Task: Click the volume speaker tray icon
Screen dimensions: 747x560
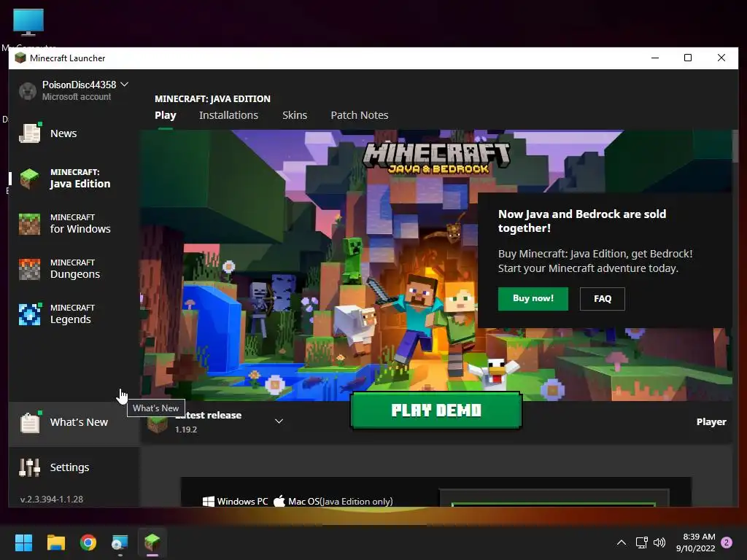Action: pos(659,542)
